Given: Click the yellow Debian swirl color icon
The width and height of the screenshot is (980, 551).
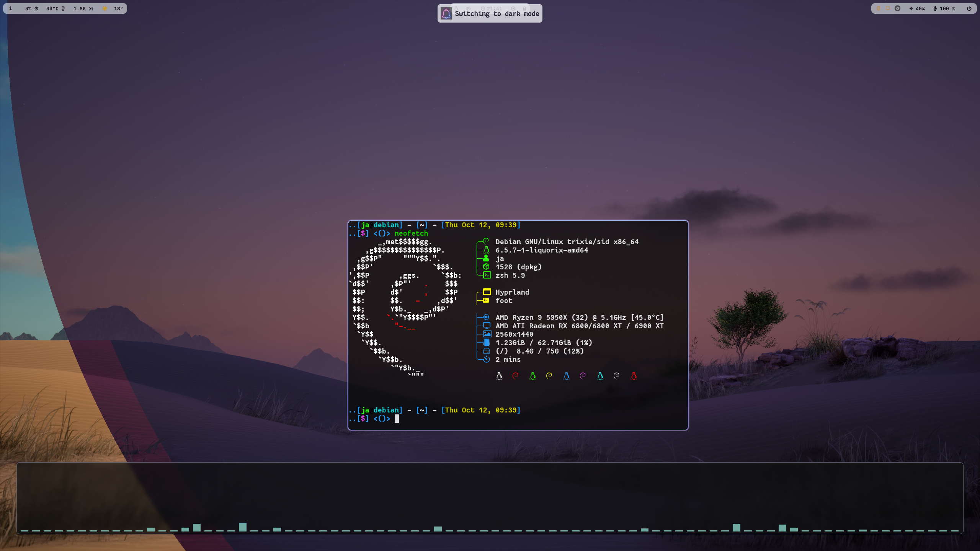Looking at the screenshot, I should pos(549,376).
